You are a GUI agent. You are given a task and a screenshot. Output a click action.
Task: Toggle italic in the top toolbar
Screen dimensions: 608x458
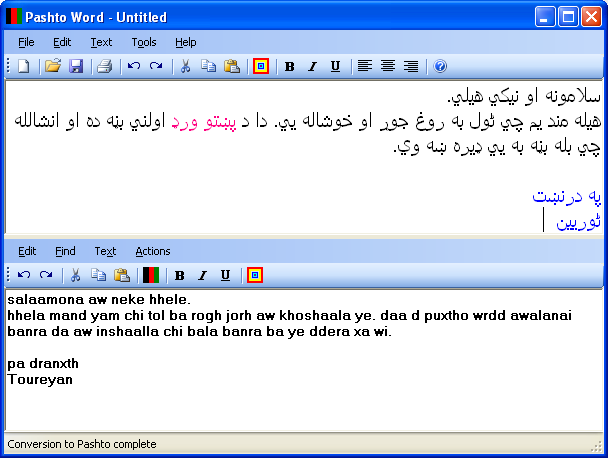313,67
